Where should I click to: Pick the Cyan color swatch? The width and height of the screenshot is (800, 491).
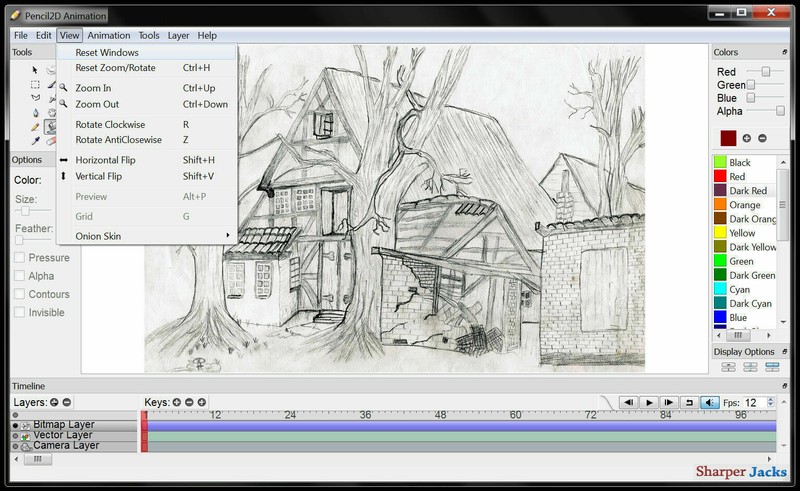coord(720,289)
